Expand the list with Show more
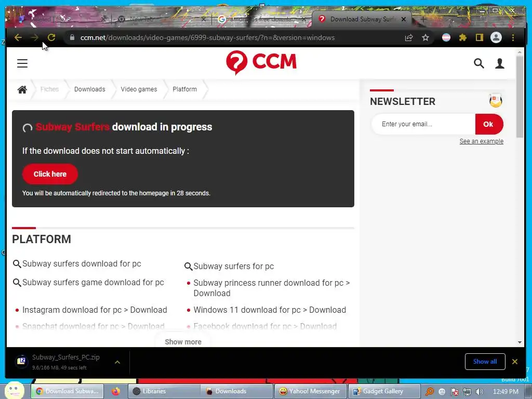The image size is (532, 399). pyautogui.click(x=183, y=342)
